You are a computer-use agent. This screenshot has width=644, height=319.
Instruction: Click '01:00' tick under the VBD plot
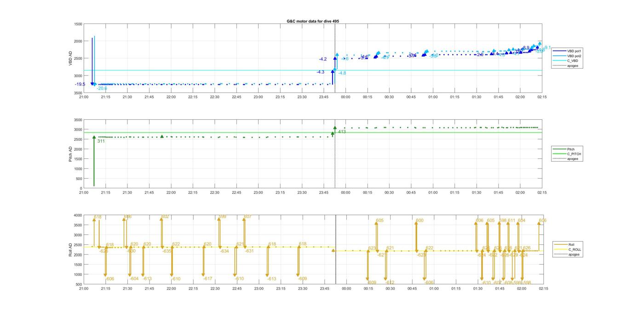[x=433, y=97]
